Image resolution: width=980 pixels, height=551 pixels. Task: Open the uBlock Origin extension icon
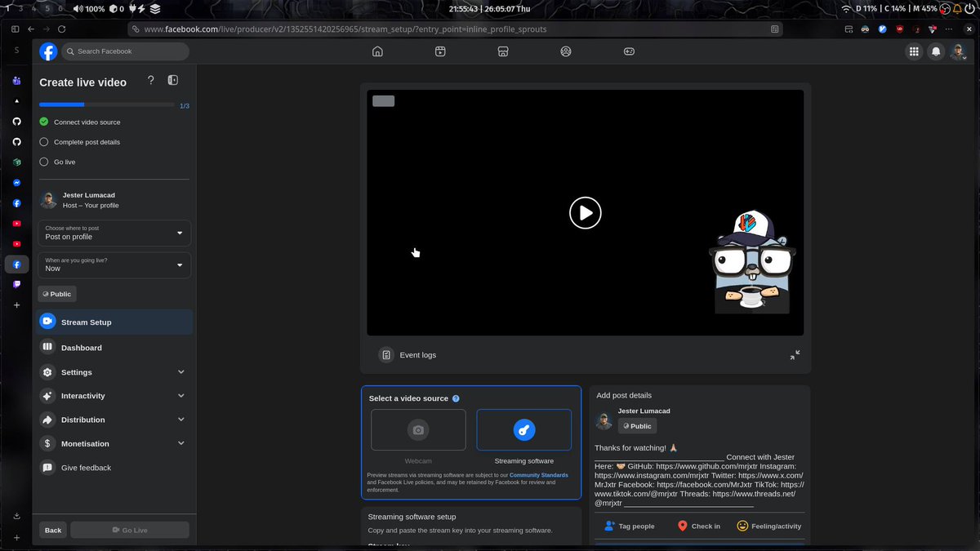click(900, 29)
